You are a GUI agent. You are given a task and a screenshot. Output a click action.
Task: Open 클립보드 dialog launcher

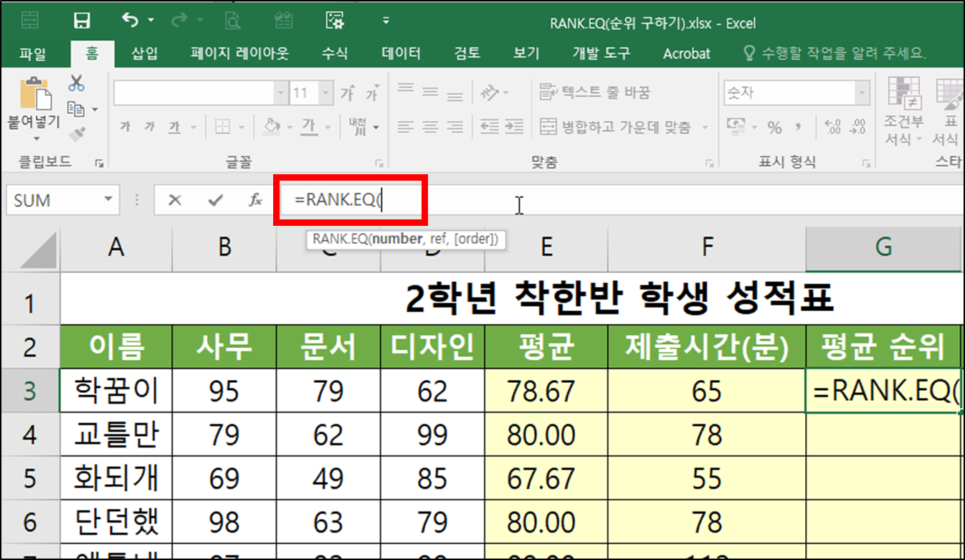100,163
